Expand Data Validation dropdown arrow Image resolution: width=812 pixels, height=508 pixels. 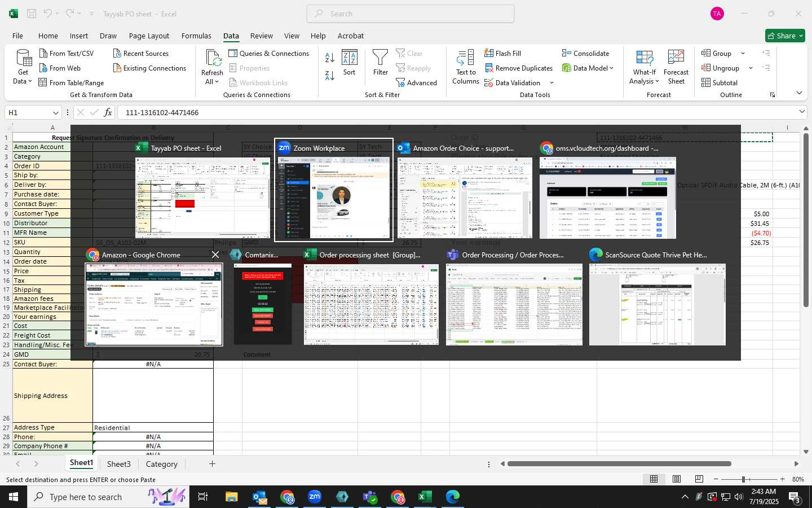pos(551,82)
